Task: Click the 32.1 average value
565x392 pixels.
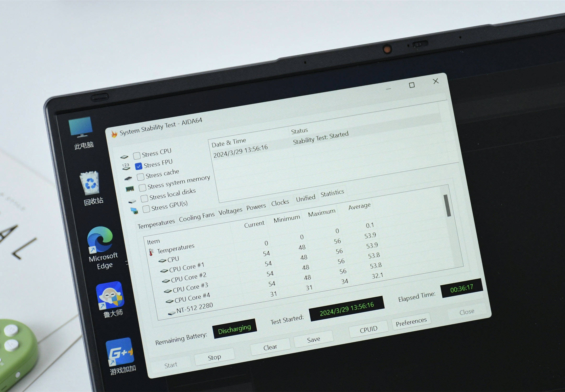Action: pos(377,276)
